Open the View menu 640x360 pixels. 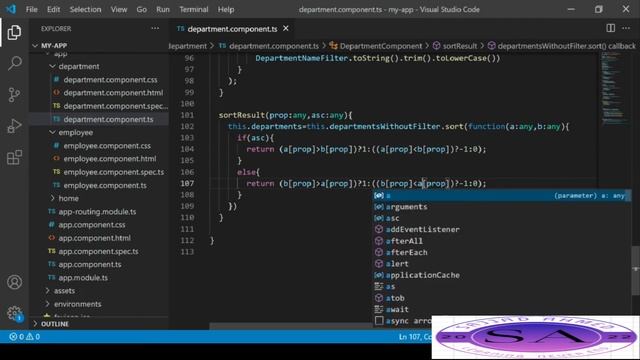(x=119, y=9)
